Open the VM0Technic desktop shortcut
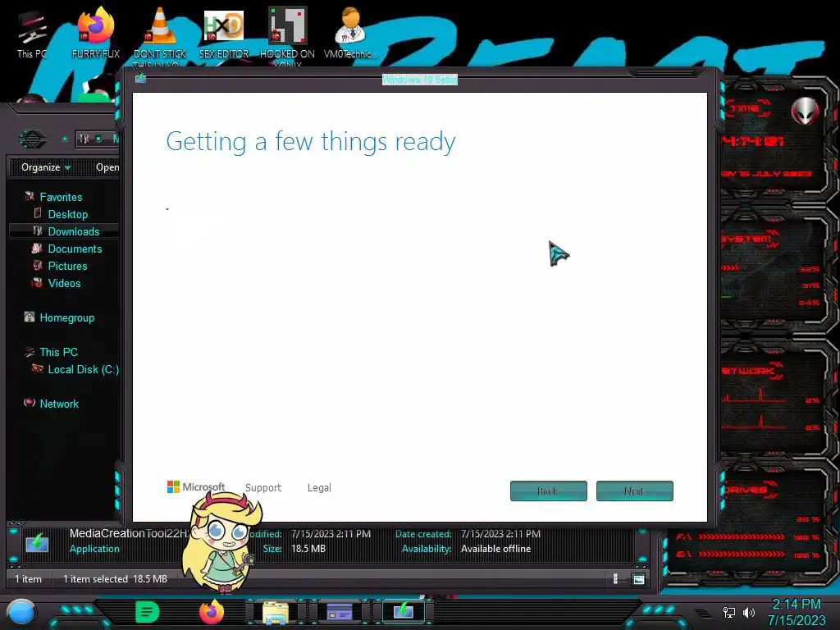 (350, 33)
